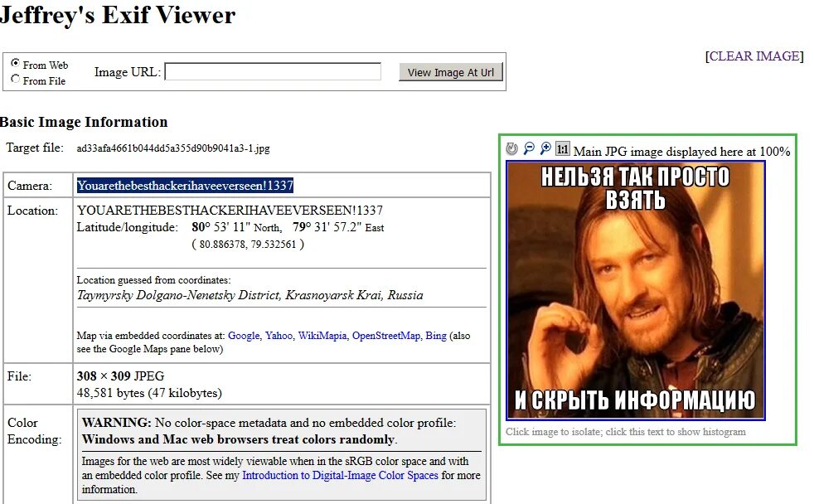Click the longitude 79° 31' 57.2" East value
This screenshot has width=814, height=504.
point(338,227)
